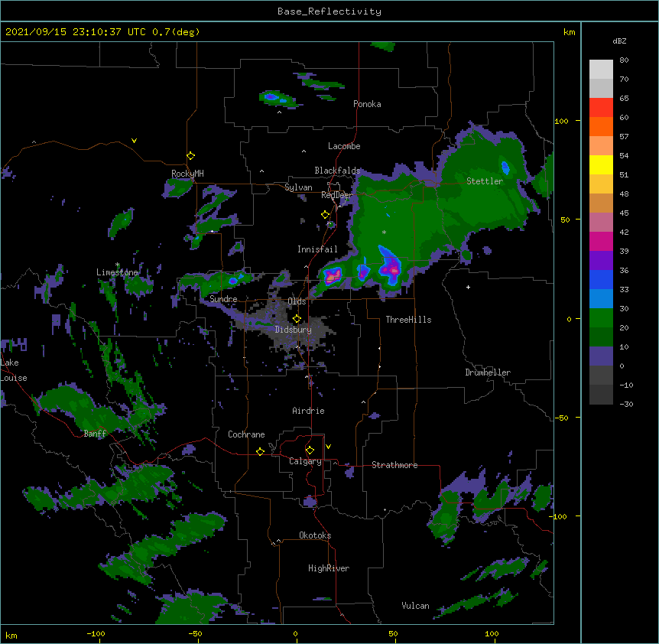Click the yellow diamond marker under Olds

297,318
